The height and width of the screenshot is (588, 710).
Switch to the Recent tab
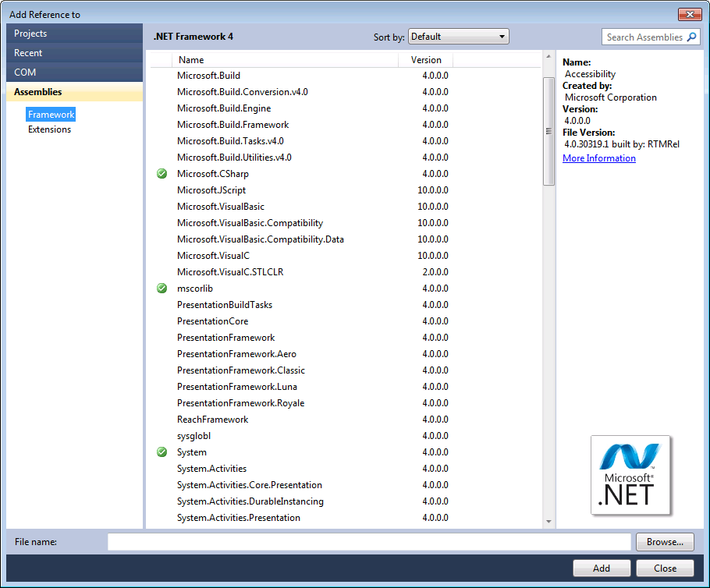pos(75,53)
